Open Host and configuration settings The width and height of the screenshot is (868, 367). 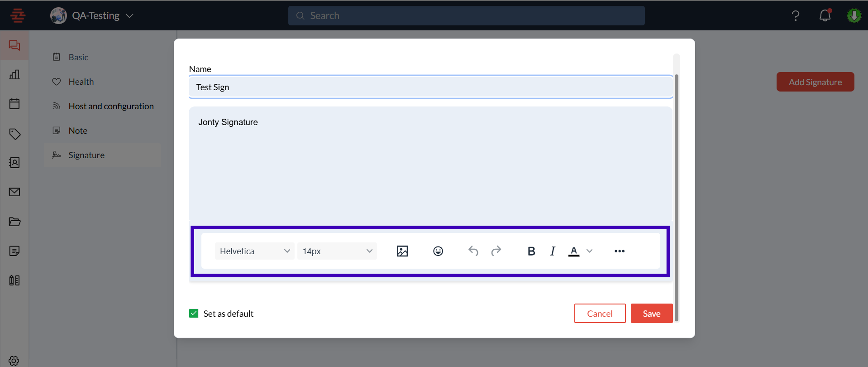coord(103,106)
